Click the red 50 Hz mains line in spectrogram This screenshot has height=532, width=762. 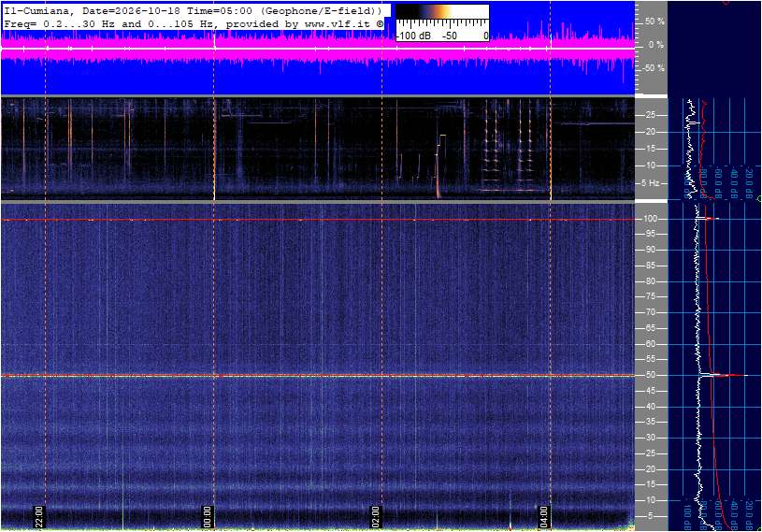317,376
